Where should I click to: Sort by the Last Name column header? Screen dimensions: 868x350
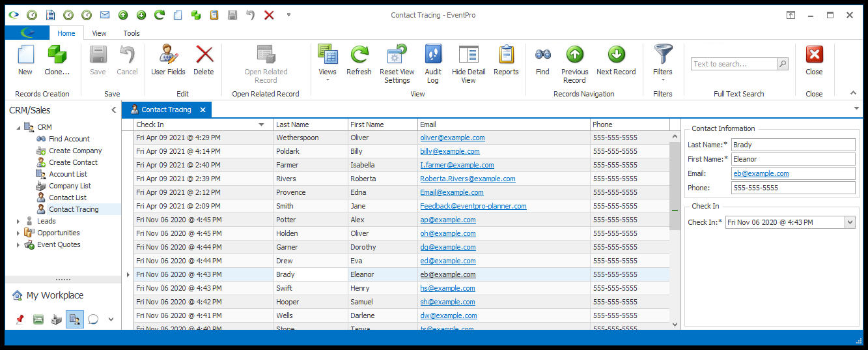tap(311, 124)
